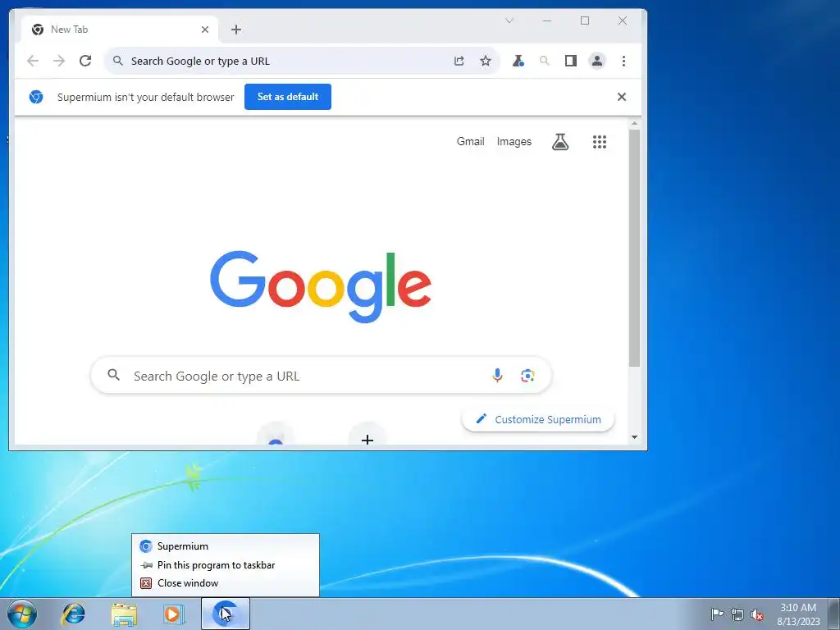The height and width of the screenshot is (630, 840).
Task: Open Windows Explorer from the taskbar
Action: tap(124, 614)
